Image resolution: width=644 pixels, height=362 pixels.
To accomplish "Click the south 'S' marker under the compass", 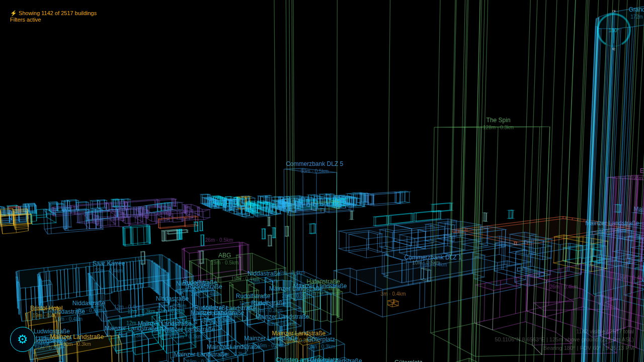I will pyautogui.click(x=613, y=49).
